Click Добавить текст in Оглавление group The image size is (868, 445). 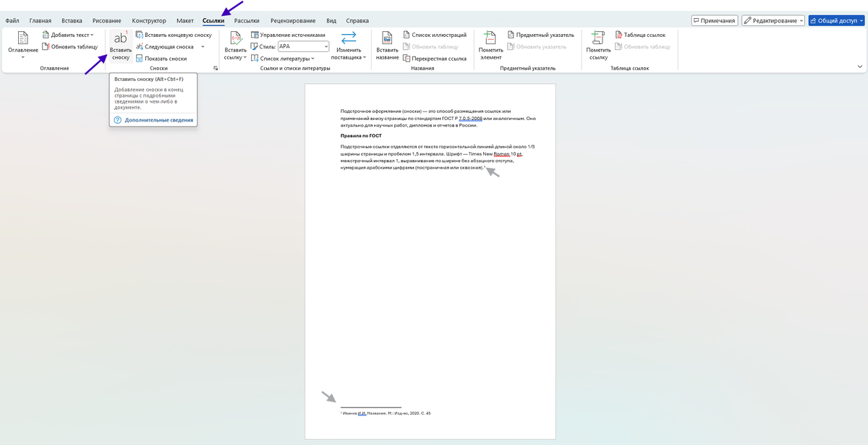(67, 35)
